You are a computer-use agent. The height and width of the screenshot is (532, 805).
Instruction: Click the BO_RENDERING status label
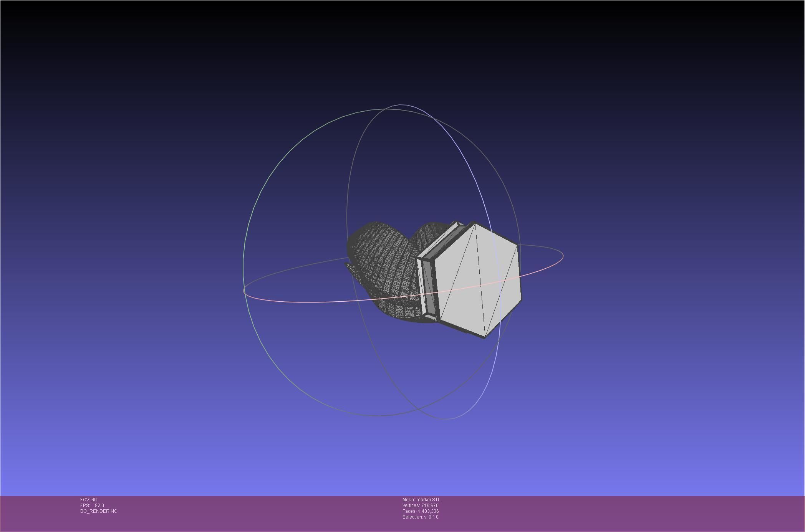99,511
